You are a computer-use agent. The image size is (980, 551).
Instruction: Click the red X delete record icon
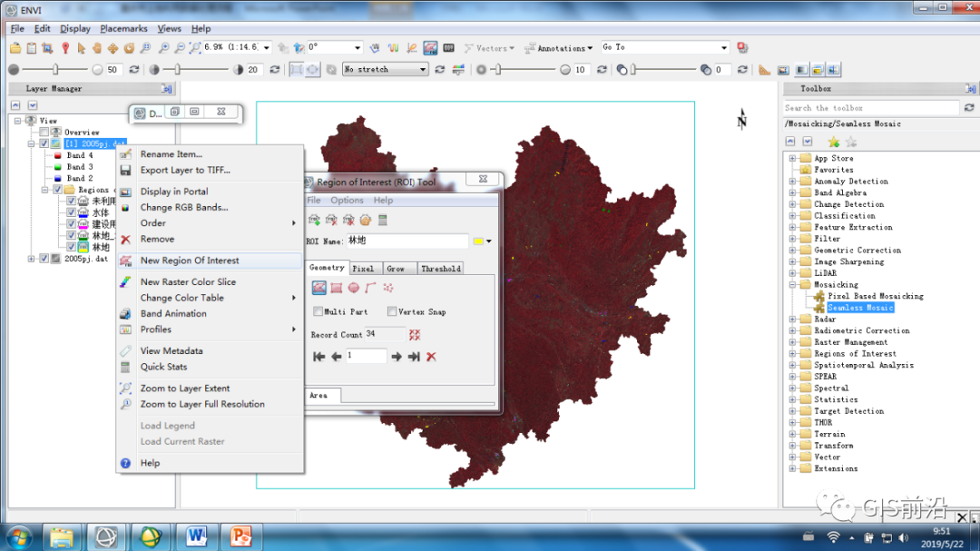click(431, 357)
